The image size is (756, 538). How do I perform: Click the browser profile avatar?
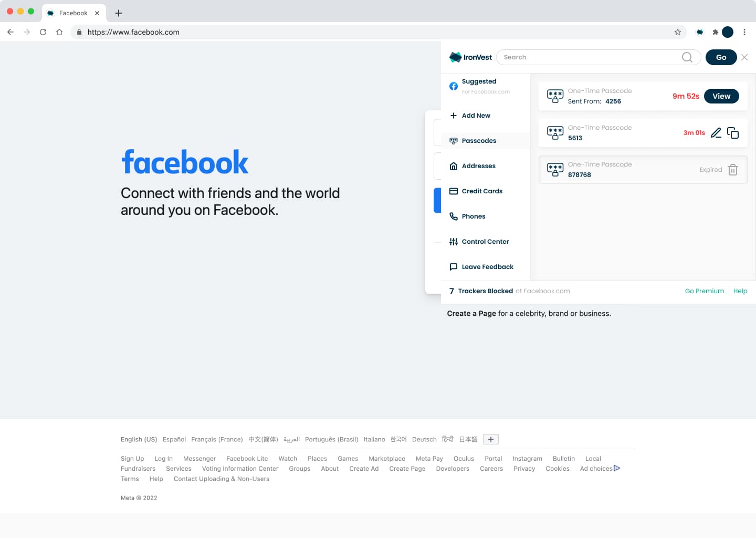[728, 32]
